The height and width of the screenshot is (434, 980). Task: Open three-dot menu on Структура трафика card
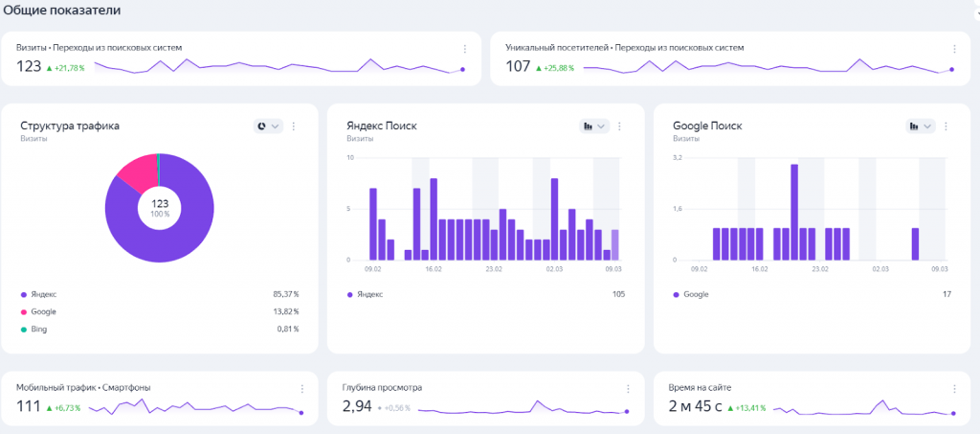(x=294, y=126)
